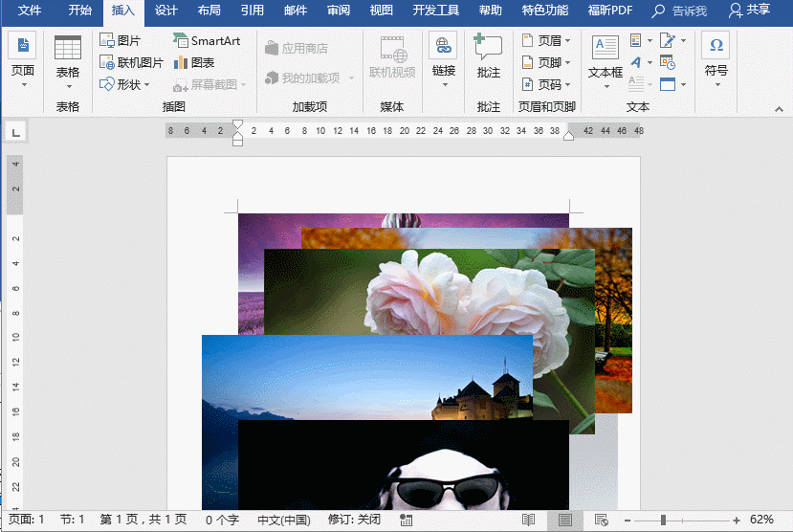The height and width of the screenshot is (532, 793).
Task: Click the 表格 (Table) grid icon
Action: tap(68, 48)
